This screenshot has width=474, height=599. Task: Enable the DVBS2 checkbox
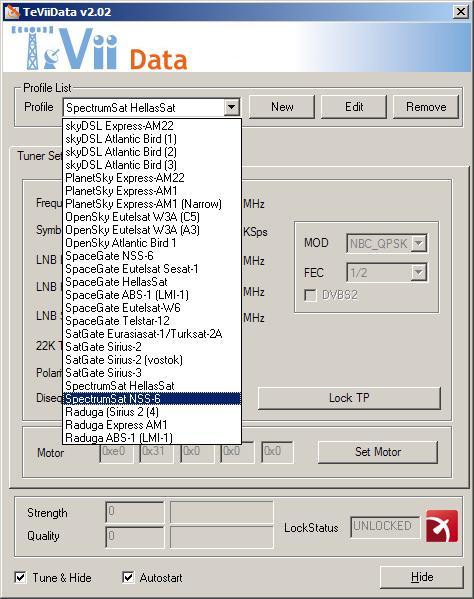(310, 295)
